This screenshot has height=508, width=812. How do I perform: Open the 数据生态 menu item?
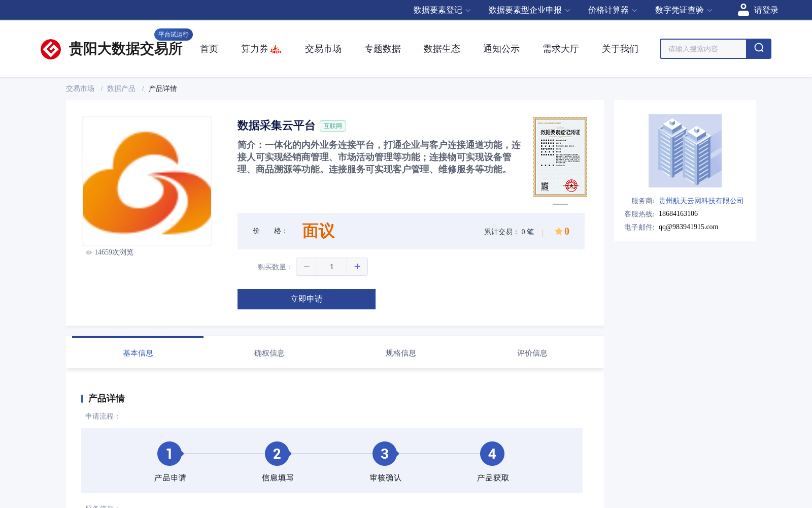pyautogui.click(x=442, y=49)
